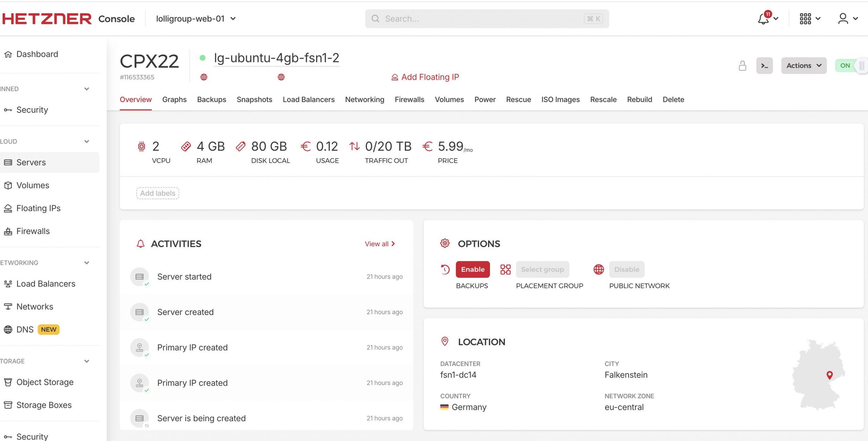The width and height of the screenshot is (868, 441).
Task: Click the server lock protection icon
Action: click(x=742, y=66)
